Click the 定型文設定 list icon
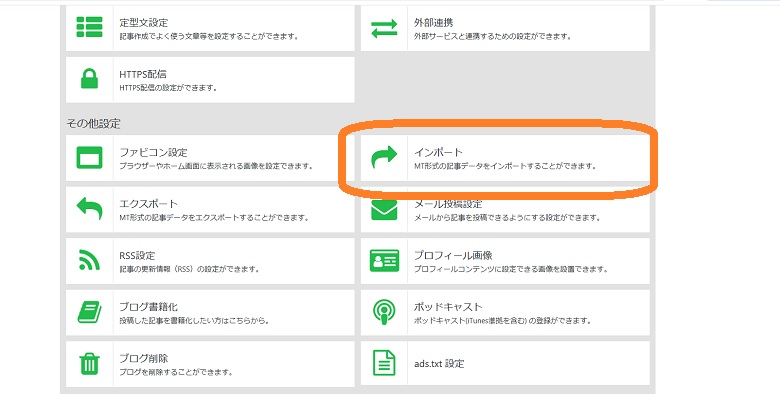 90,27
